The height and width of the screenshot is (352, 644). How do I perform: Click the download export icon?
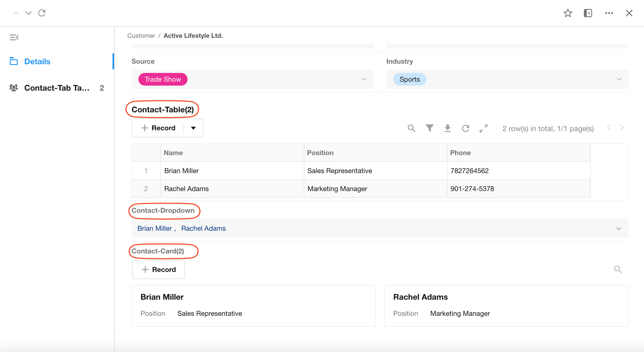pos(447,128)
